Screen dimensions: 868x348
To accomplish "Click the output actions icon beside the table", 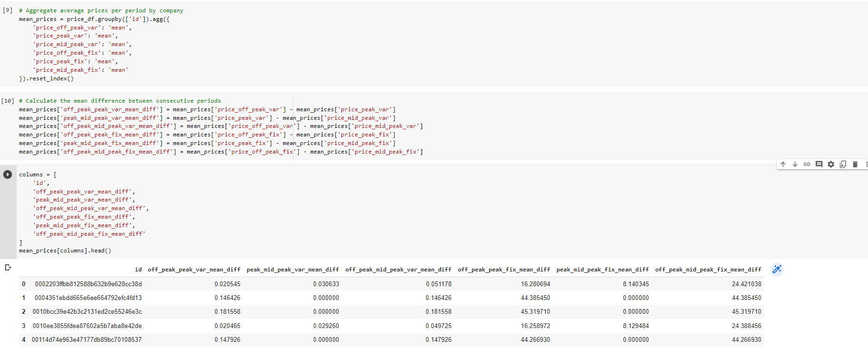I will click(8, 268).
